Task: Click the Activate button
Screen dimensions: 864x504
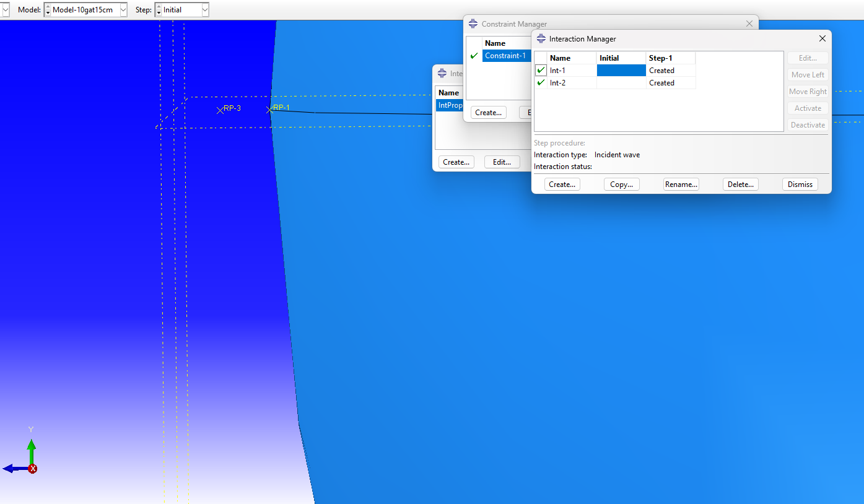Action: pyautogui.click(x=808, y=108)
